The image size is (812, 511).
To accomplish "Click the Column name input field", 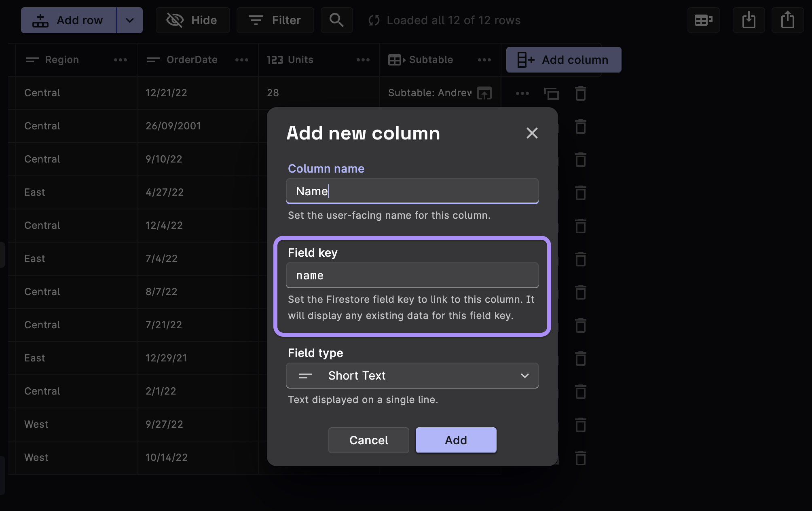I will point(413,191).
